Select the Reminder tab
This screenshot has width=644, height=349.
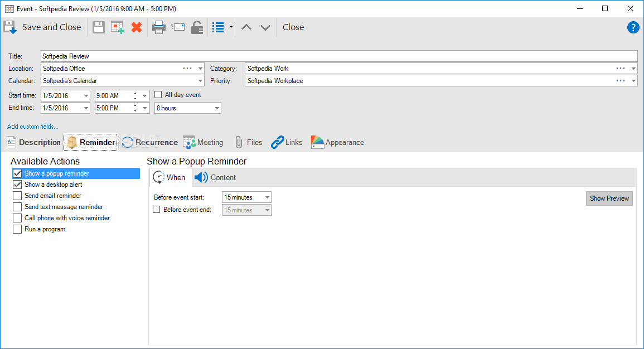click(x=91, y=143)
